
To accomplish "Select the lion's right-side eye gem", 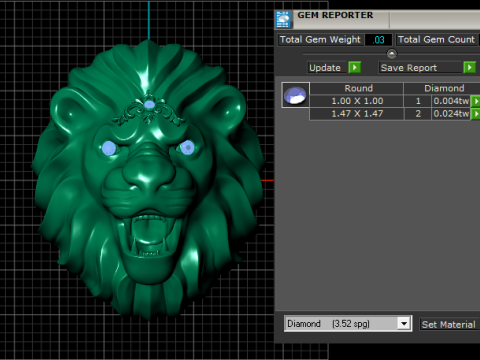I will coord(187,147).
